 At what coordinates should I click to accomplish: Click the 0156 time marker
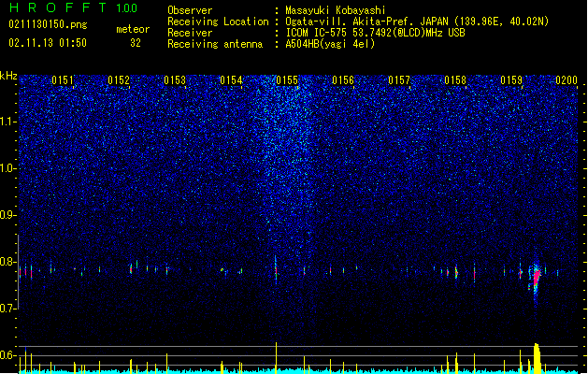pos(343,80)
